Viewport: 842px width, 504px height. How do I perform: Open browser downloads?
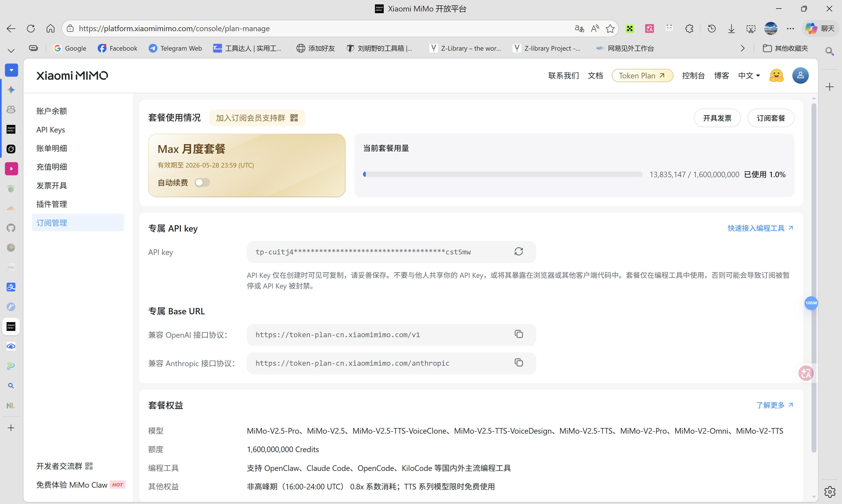[x=731, y=28]
